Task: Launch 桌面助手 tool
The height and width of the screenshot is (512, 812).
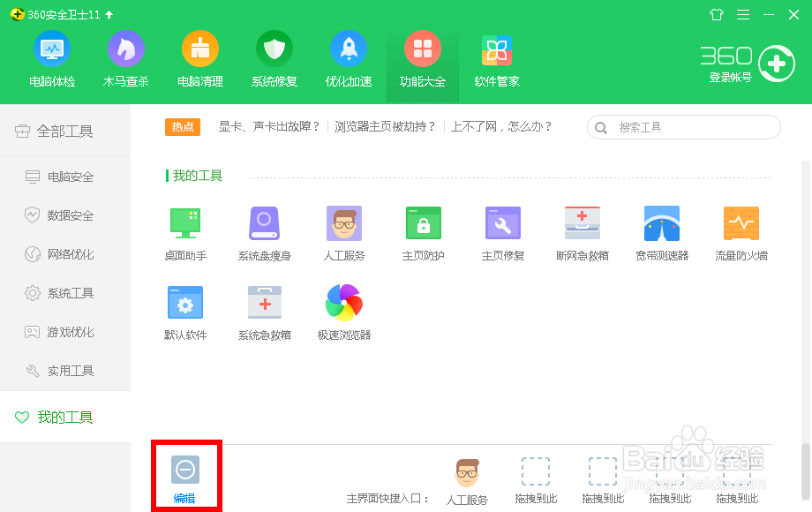Action: [x=185, y=233]
